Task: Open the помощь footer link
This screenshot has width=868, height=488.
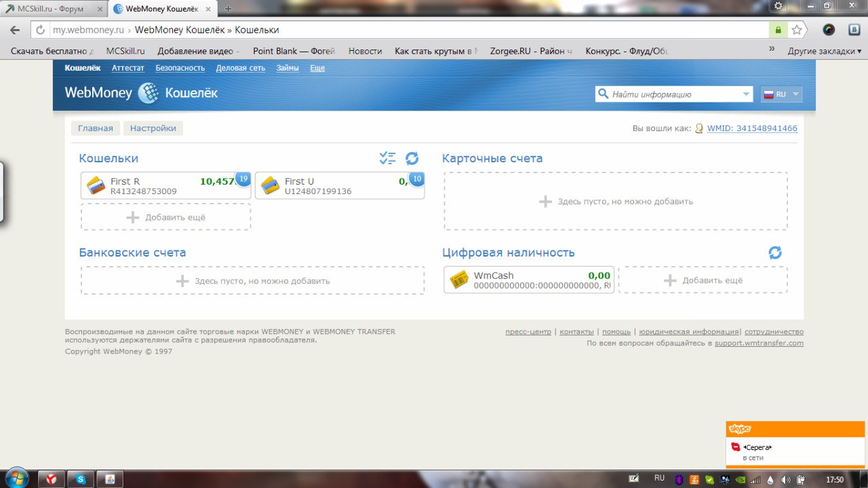Action: [x=616, y=332]
